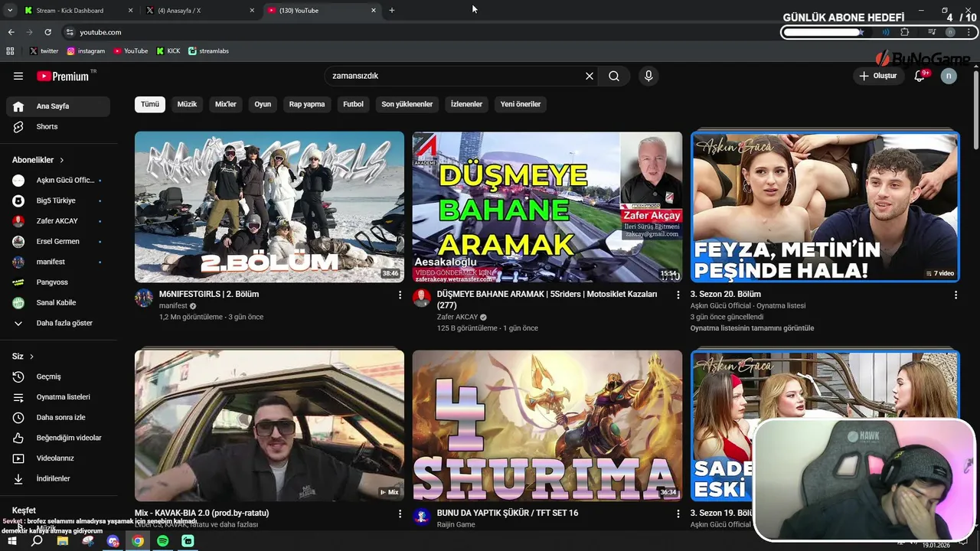Viewport: 980px width, 551px height.
Task: Go back with the browser back arrow
Action: [x=11, y=32]
